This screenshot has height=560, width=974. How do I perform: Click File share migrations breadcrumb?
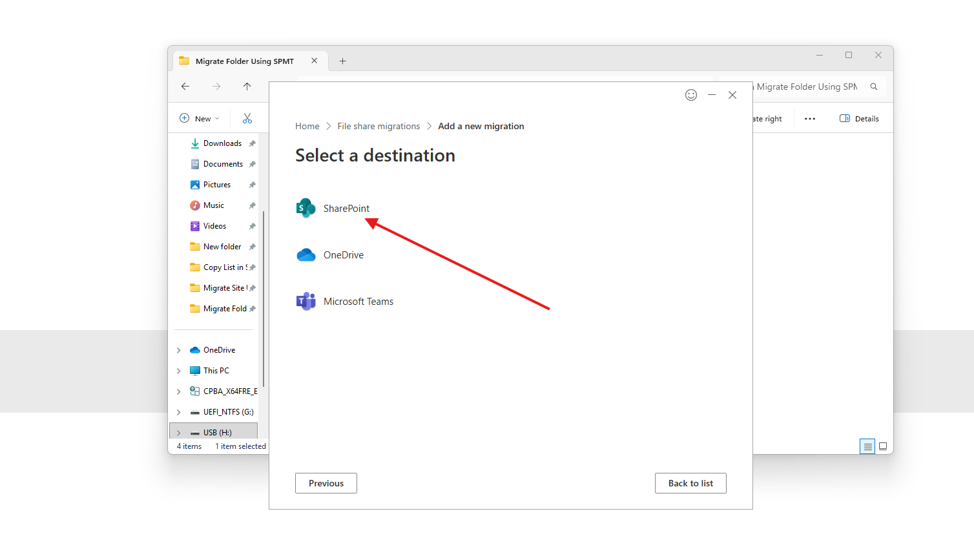coord(378,127)
